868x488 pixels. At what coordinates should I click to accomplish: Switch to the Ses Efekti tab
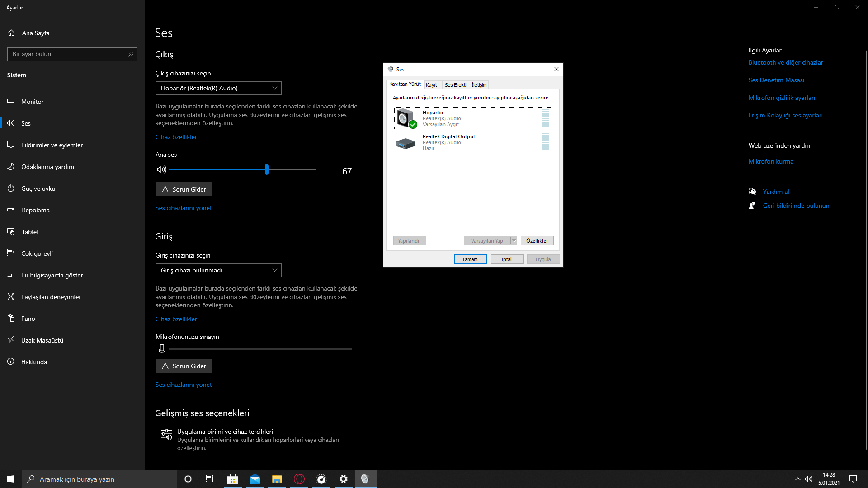455,85
